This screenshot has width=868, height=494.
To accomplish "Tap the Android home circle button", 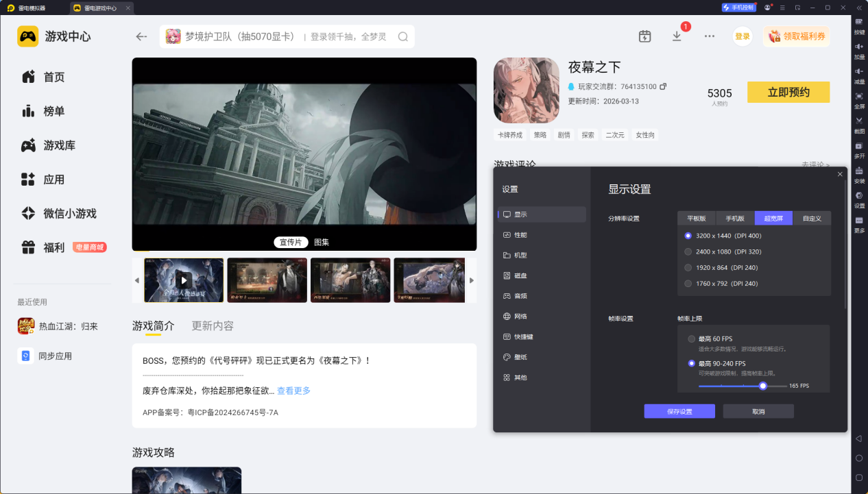I will click(x=859, y=458).
